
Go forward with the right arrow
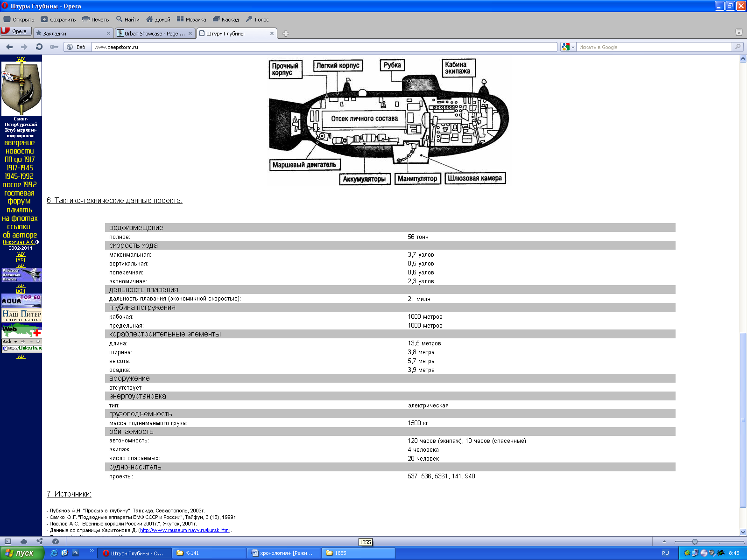(24, 47)
